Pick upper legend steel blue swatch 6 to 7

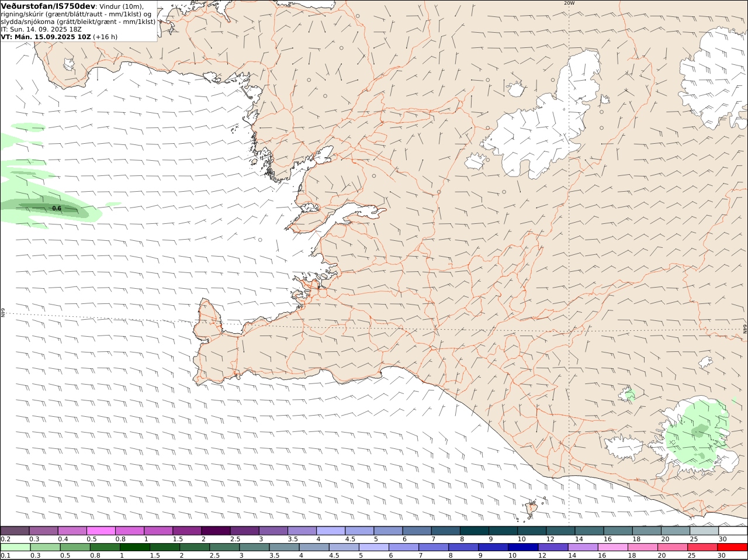417,530
